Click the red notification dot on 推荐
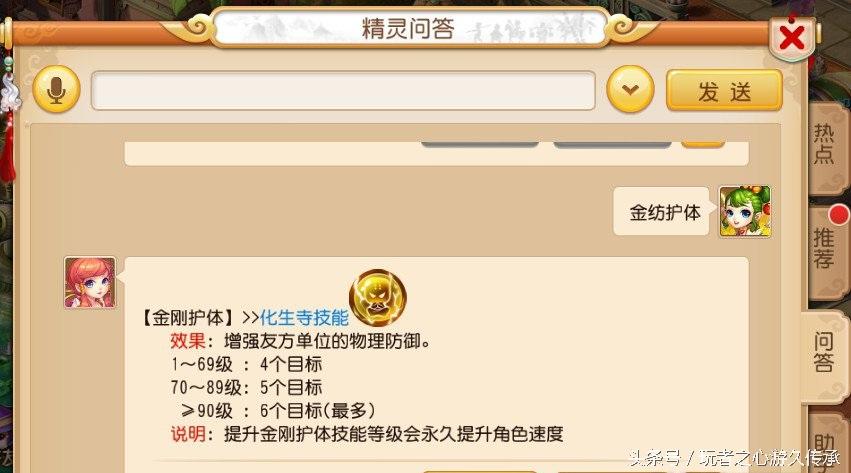The width and height of the screenshot is (851, 473). pos(839,215)
